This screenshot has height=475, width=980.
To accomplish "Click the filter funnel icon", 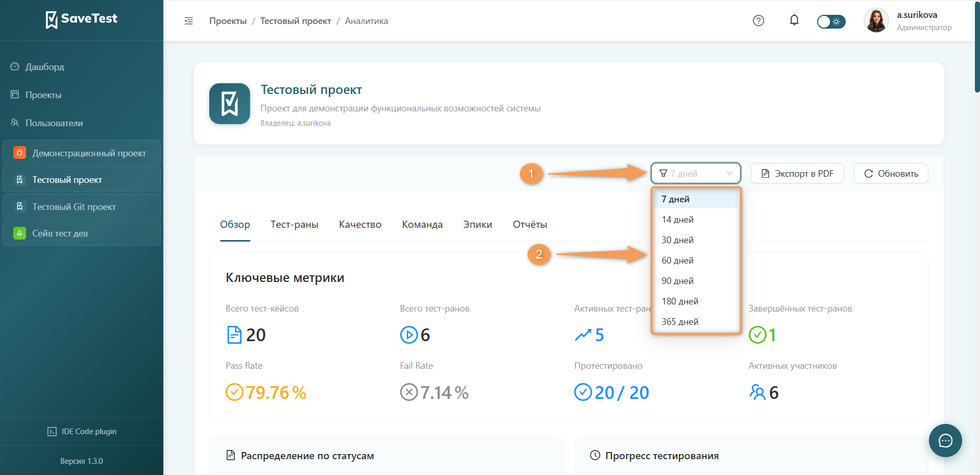I will pyautogui.click(x=663, y=173).
